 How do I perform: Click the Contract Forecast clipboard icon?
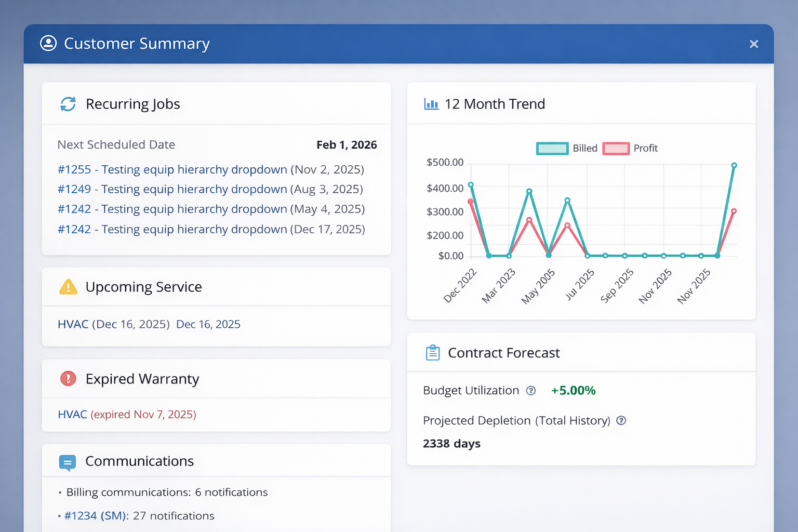point(432,352)
